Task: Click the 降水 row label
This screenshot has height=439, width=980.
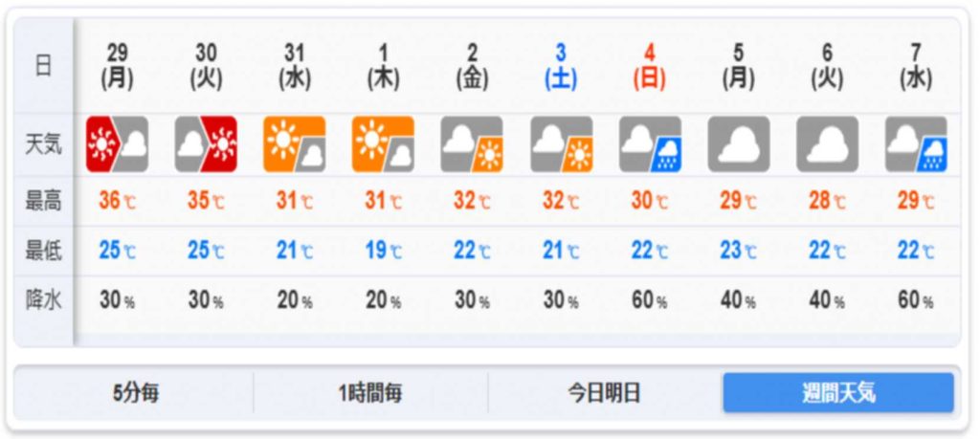Action: (43, 301)
